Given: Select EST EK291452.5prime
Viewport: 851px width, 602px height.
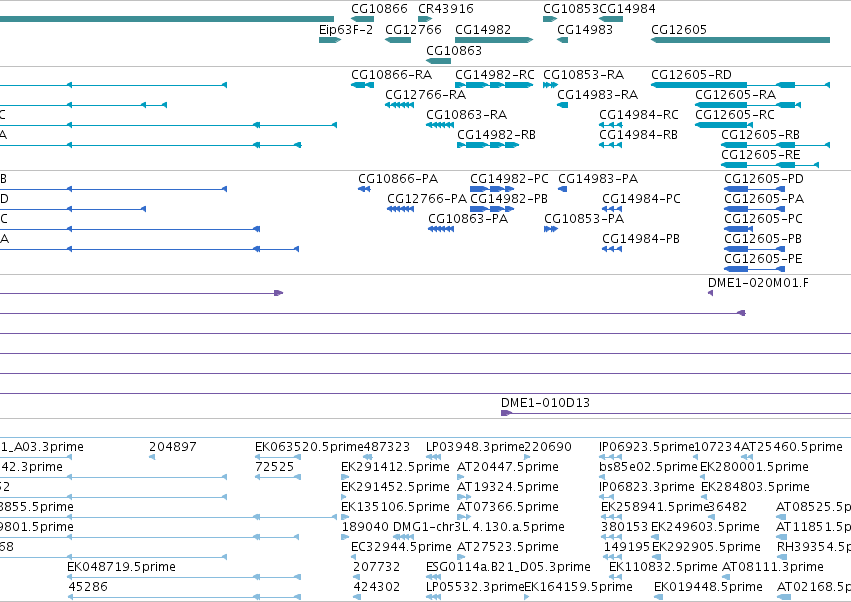Looking at the screenshot, I should [395, 487].
